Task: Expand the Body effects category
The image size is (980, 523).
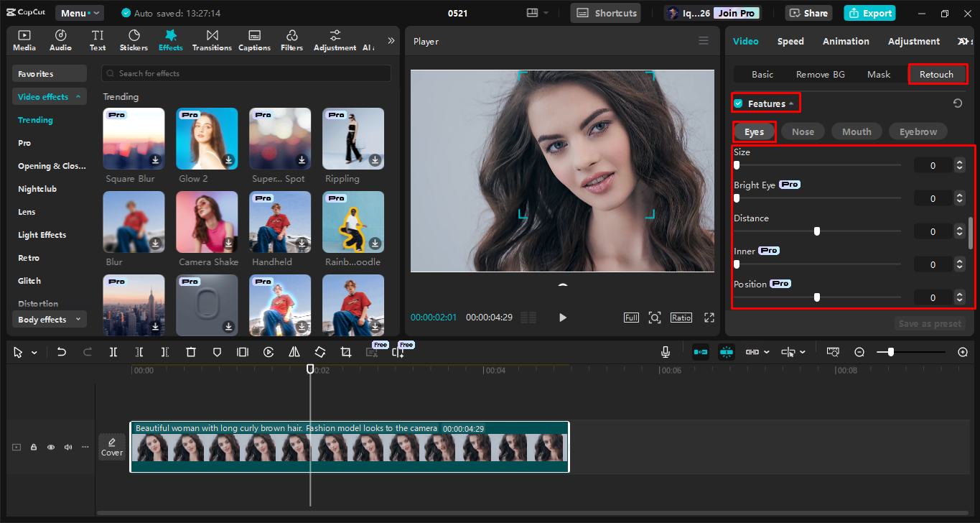Action: click(x=49, y=319)
